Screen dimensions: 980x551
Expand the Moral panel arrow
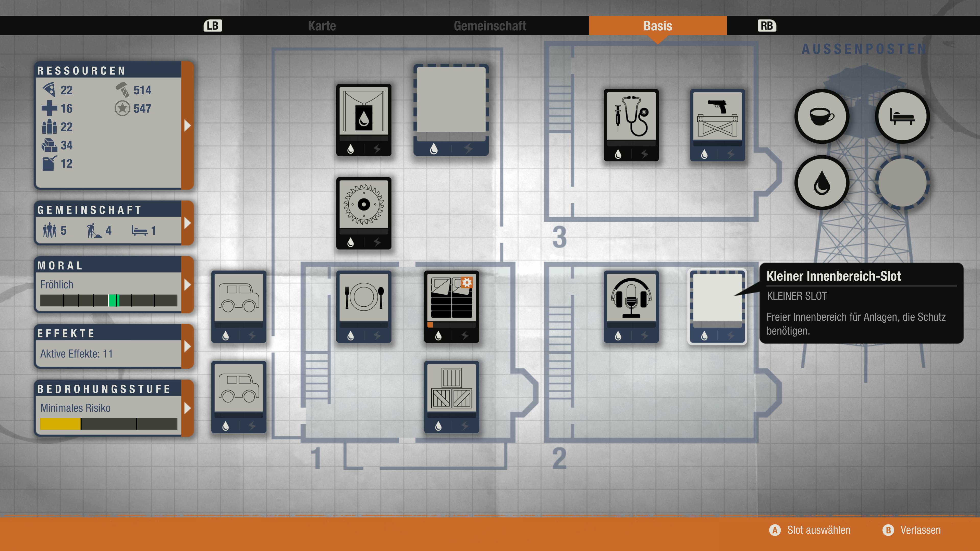pos(188,284)
